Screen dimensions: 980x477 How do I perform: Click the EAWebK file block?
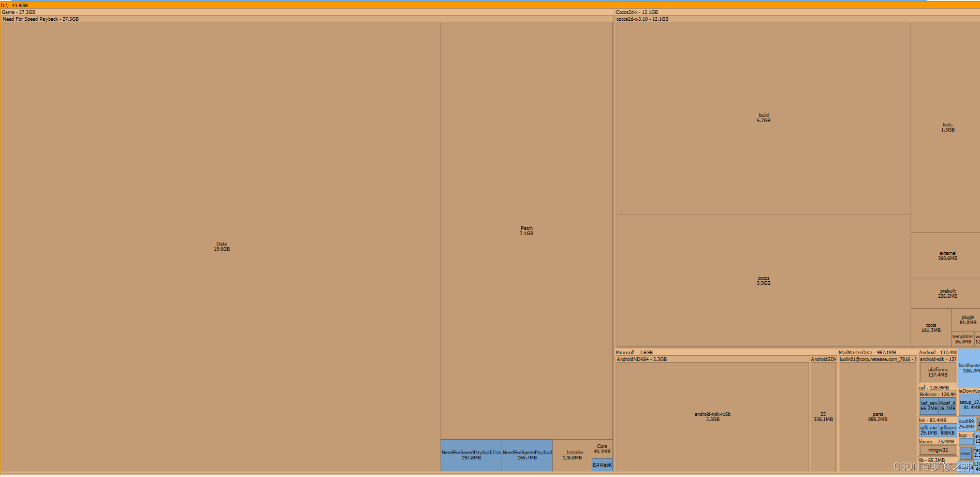pos(602,465)
